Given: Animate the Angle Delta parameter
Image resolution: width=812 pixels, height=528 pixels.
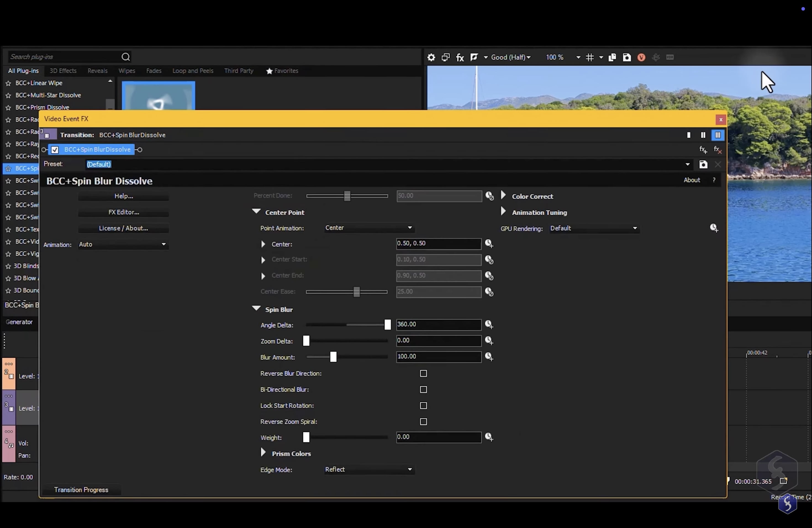Looking at the screenshot, I should pos(489,324).
